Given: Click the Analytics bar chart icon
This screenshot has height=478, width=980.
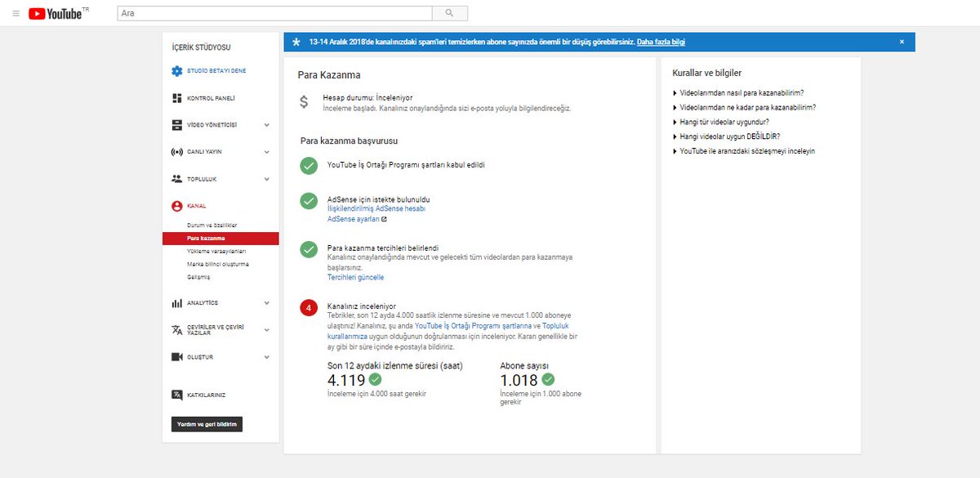Looking at the screenshot, I should [176, 303].
